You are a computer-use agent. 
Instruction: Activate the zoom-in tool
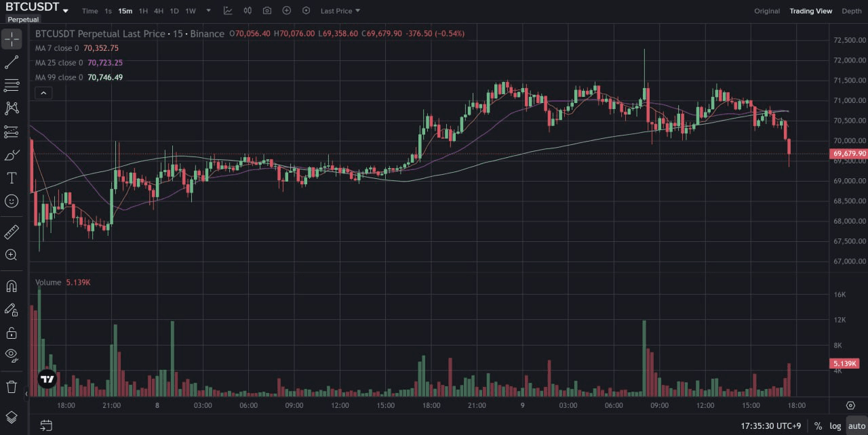pyautogui.click(x=12, y=255)
